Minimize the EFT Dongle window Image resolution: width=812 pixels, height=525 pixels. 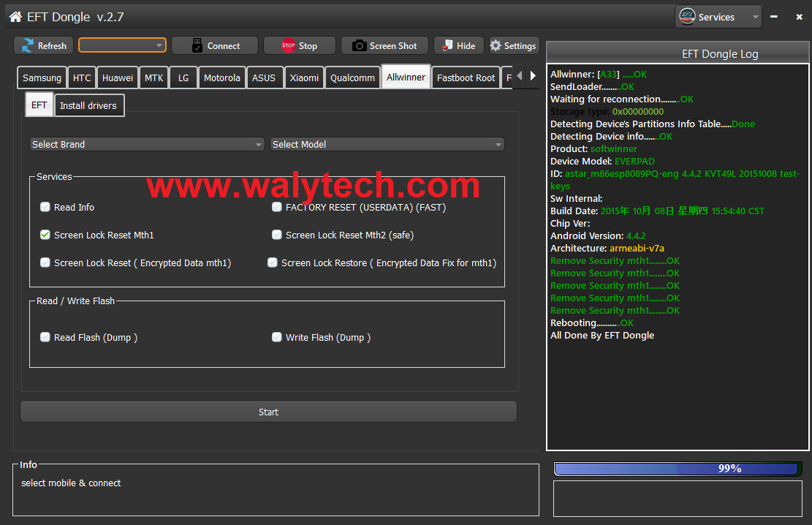774,17
